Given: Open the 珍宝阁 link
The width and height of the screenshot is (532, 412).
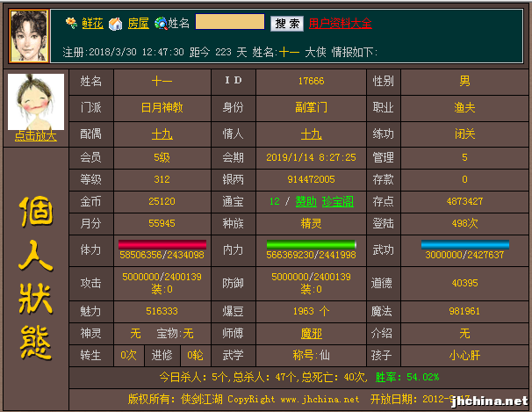Looking at the screenshot, I should coord(338,201).
